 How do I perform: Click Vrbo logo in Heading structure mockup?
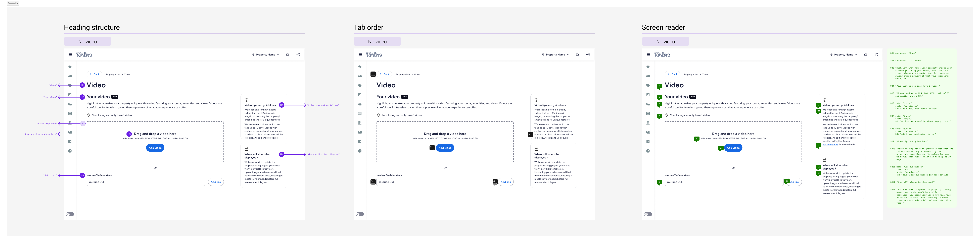84,55
